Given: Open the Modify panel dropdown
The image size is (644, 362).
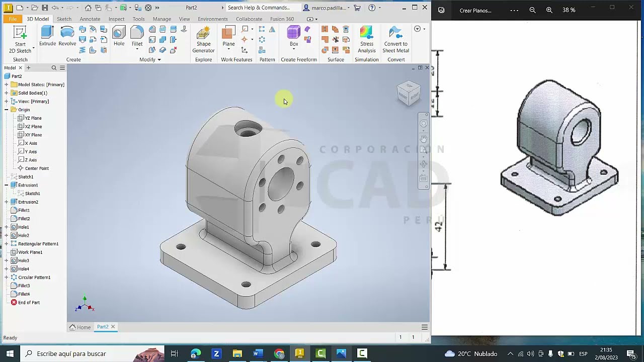Looking at the screenshot, I should 150,59.
